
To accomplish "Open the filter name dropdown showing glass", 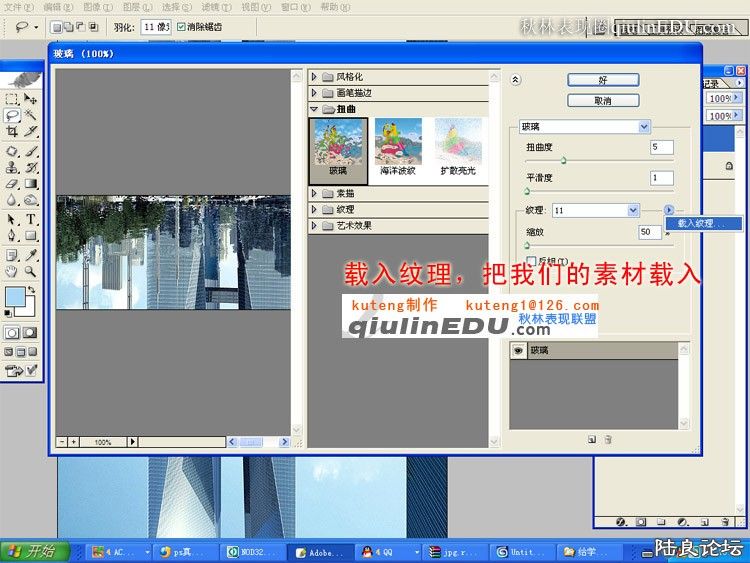I will tap(644, 127).
